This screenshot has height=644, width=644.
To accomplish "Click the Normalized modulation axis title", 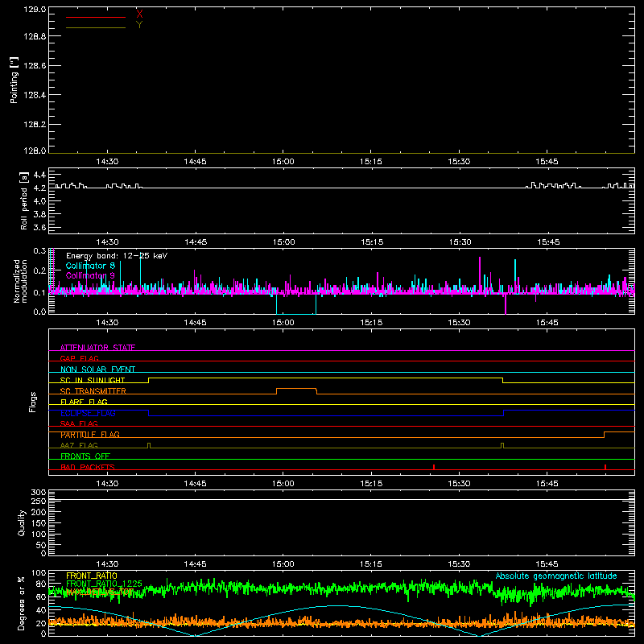I will [x=19, y=281].
